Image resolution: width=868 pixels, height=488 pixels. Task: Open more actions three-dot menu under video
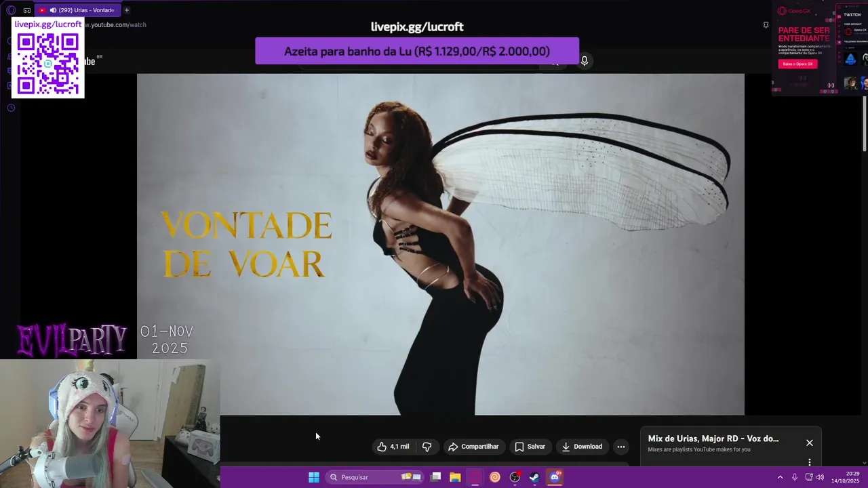coord(620,447)
